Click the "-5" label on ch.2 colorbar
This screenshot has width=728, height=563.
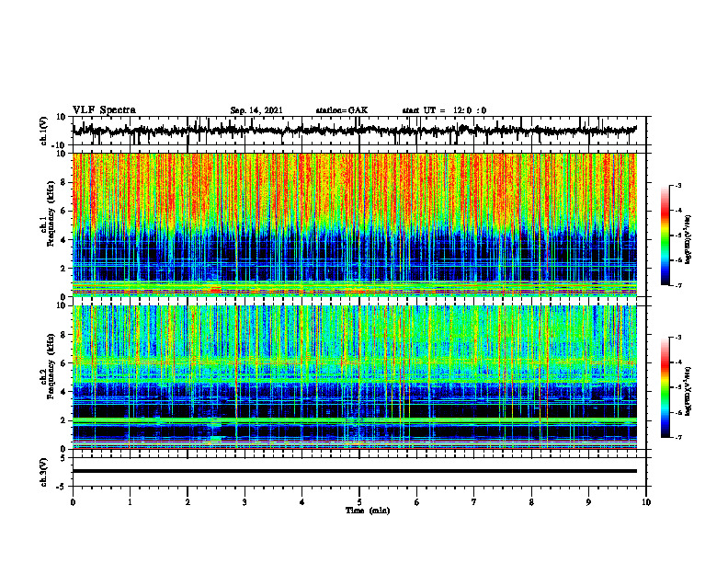(678, 387)
